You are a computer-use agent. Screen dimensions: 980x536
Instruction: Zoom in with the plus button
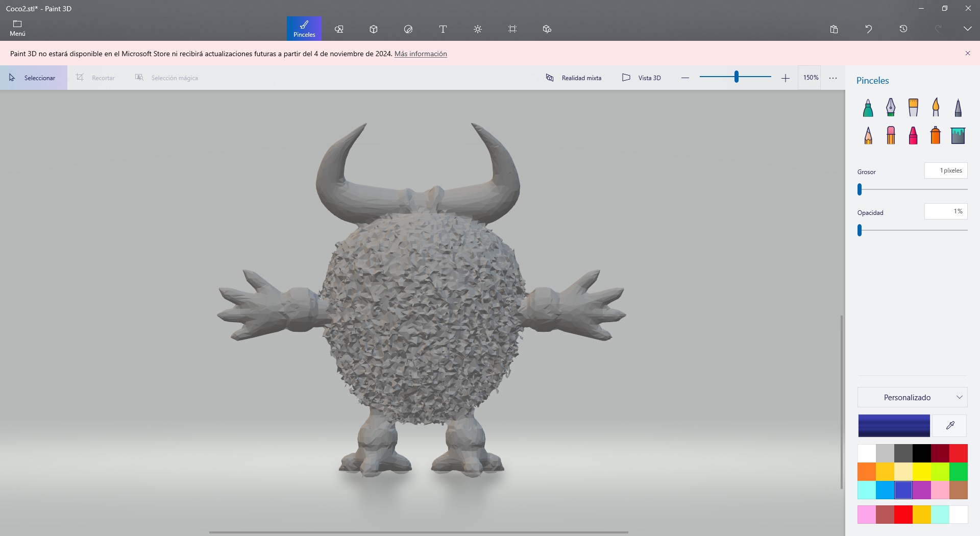click(x=786, y=78)
